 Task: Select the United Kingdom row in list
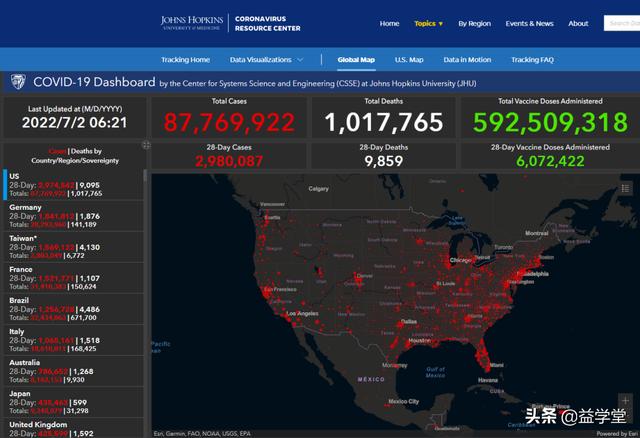[73, 428]
